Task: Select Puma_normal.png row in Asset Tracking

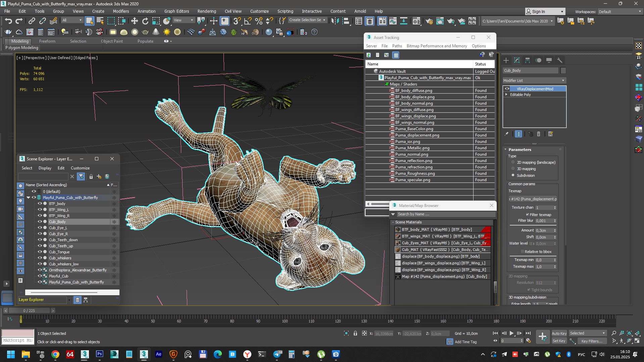Action: click(430, 154)
